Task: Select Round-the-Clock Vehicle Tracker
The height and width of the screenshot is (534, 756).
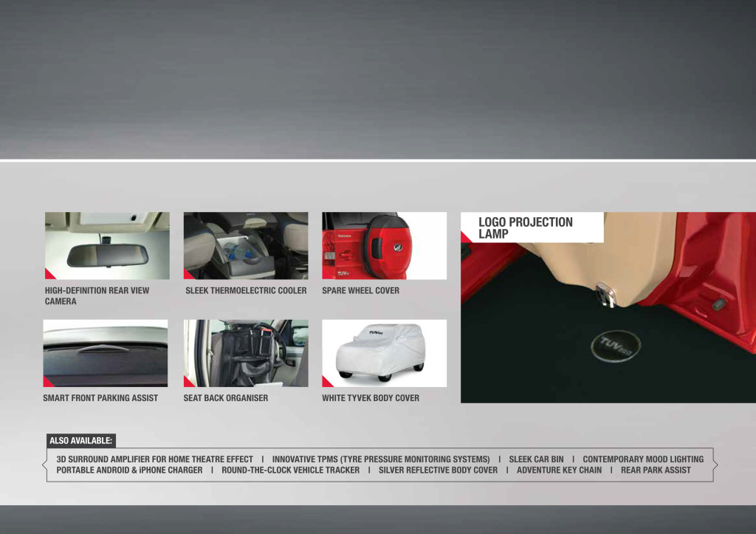Action: (x=291, y=470)
